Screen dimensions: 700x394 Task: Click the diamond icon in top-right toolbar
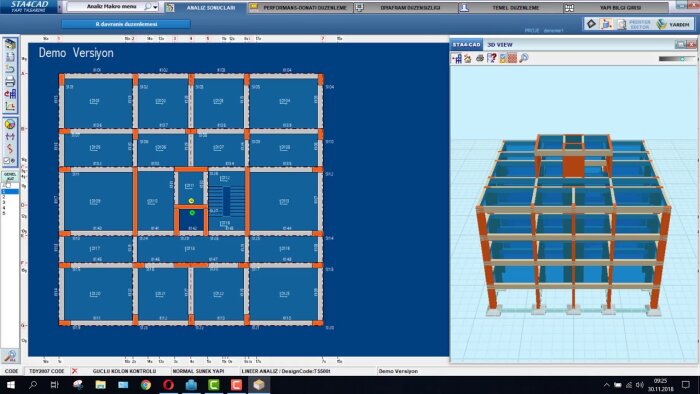pos(591,24)
